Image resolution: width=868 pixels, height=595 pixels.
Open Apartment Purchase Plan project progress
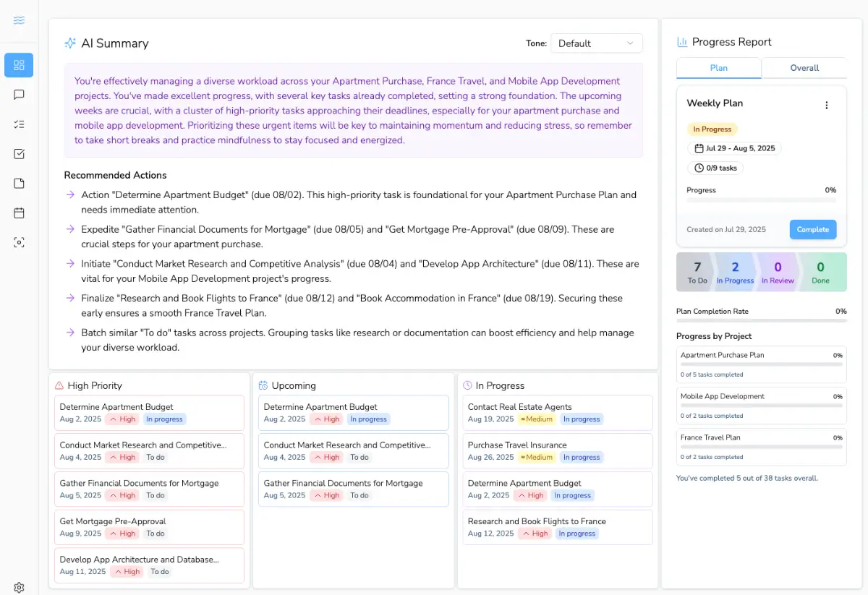(761, 364)
